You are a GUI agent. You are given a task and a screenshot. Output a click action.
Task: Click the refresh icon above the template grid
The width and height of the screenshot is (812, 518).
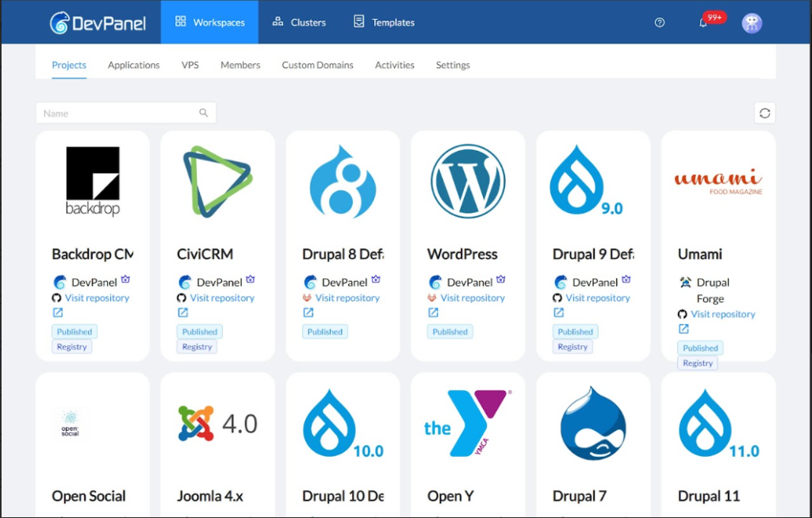[764, 113]
